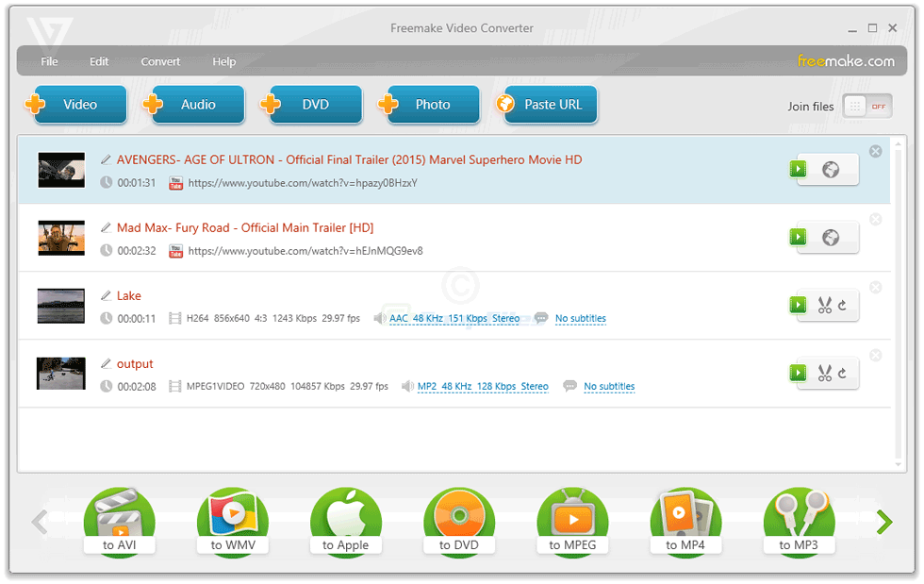The image size is (924, 584).
Task: Open Mad Max trailer via the globe icon
Action: 833,237
